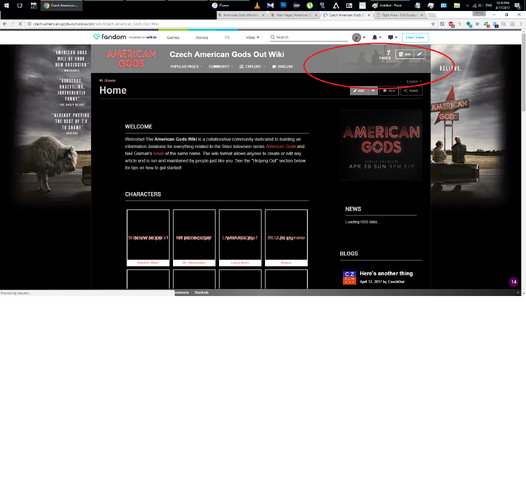This screenshot has width=526, height=480.
Task: Open the Czech American Gods Out Wiki title link
Action: click(x=227, y=54)
